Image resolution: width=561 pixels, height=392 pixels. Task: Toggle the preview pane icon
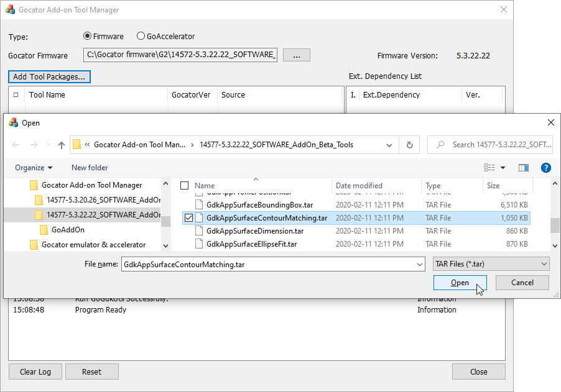click(524, 168)
